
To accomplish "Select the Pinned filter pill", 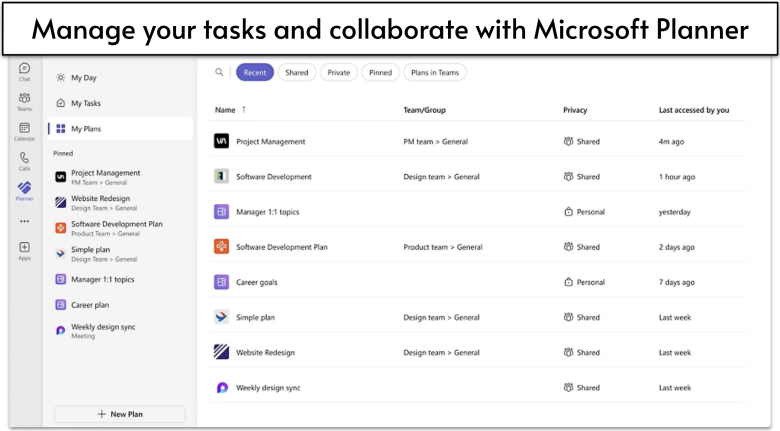I will [381, 72].
